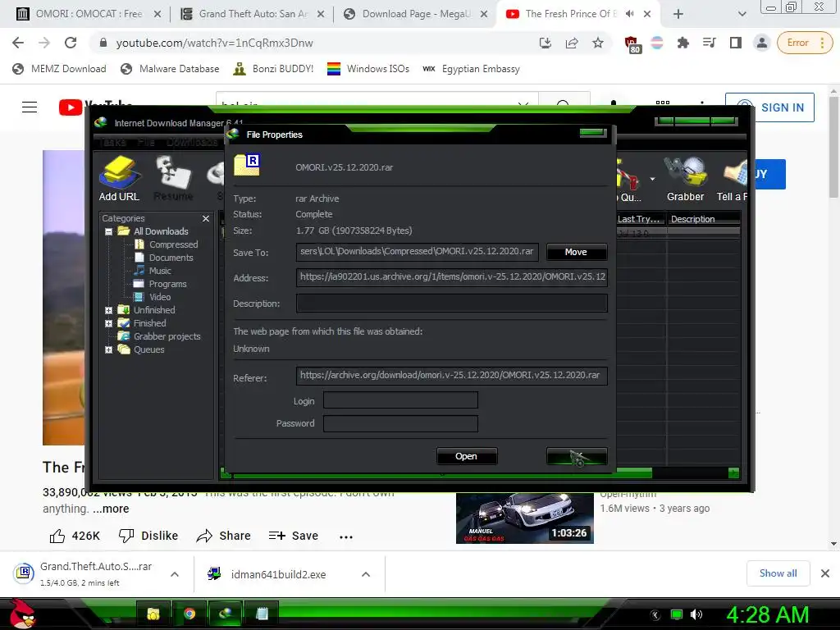Click the Referer field
The height and width of the screenshot is (630, 840).
[x=452, y=376]
